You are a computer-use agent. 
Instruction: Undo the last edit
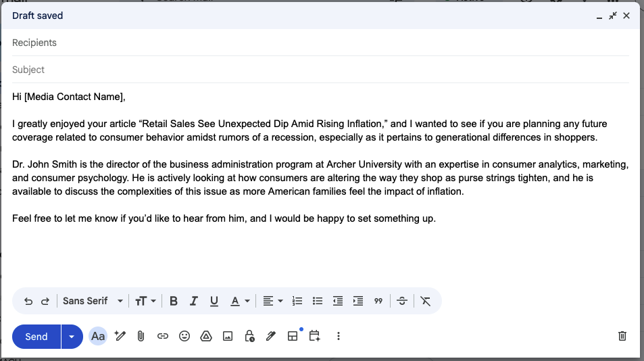28,301
